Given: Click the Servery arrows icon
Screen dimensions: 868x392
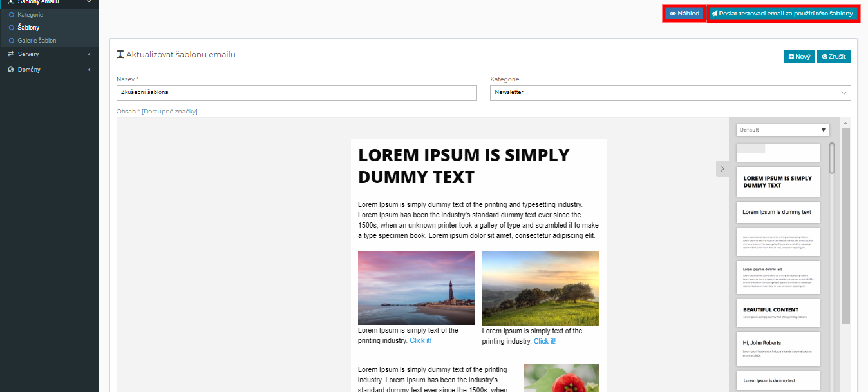Looking at the screenshot, I should (11, 54).
